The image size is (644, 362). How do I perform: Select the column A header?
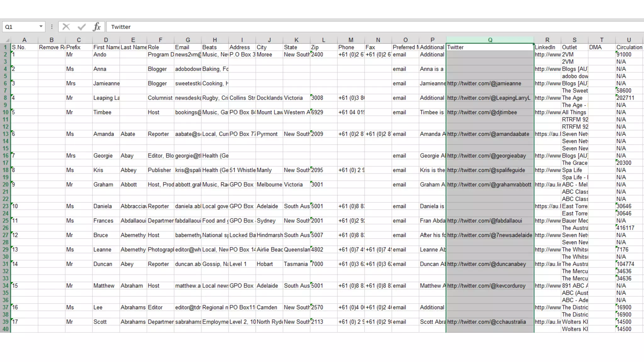[24, 40]
